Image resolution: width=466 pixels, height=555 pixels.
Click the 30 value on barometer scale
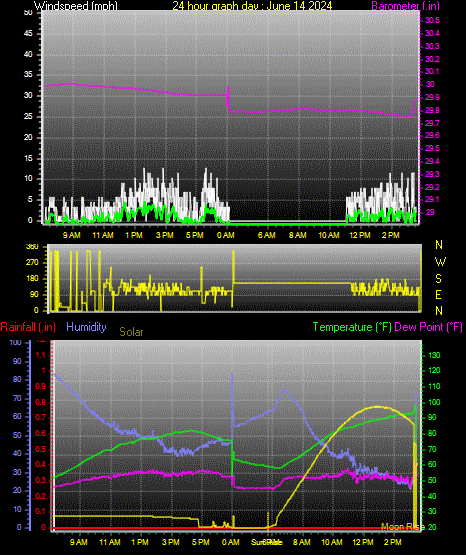[430, 84]
